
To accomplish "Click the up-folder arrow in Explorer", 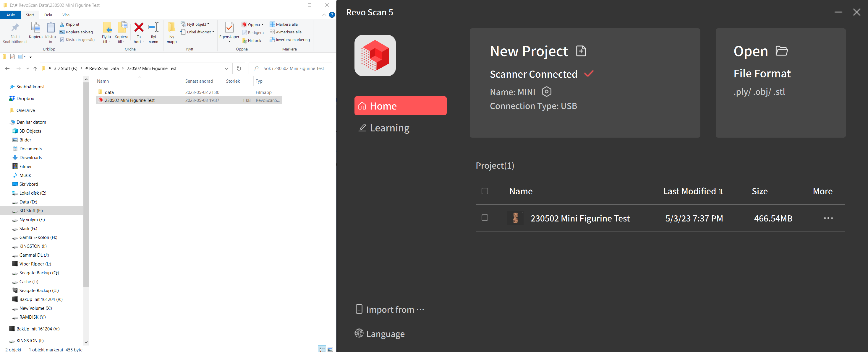I will pos(35,68).
